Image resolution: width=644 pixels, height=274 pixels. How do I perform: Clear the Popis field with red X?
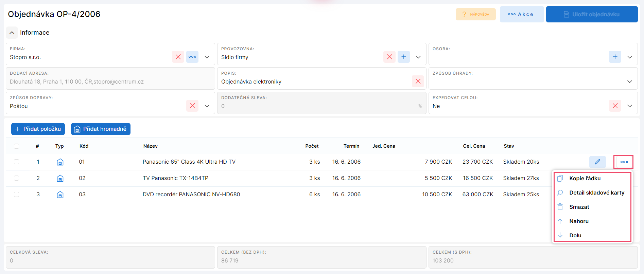[418, 81]
